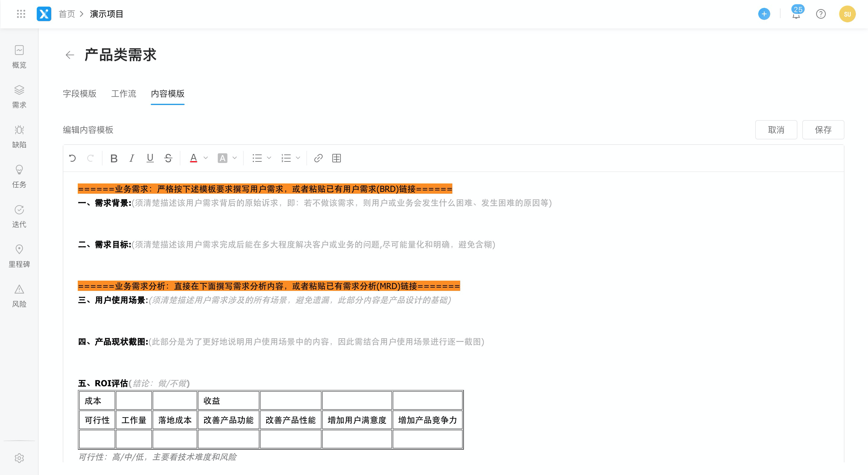Click empty cell below 增加产品竞争力
This screenshot has height=475, width=868.
point(428,439)
